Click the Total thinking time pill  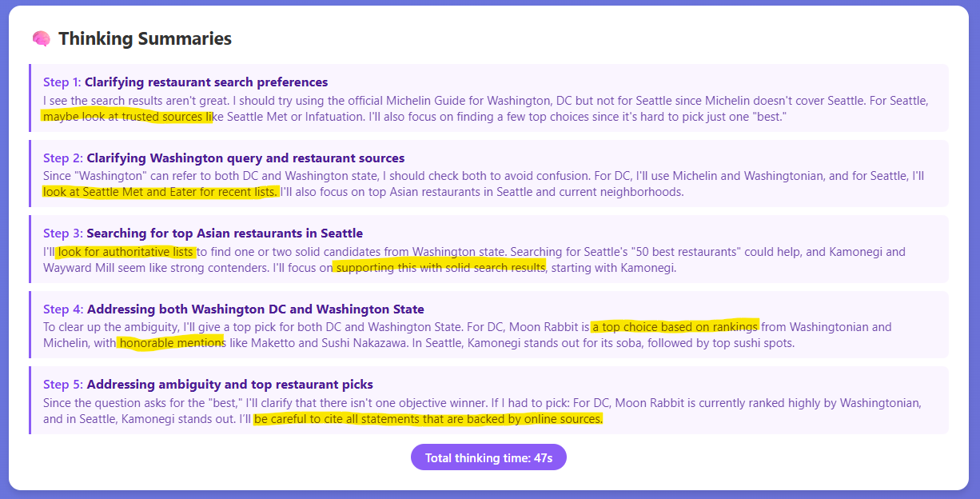(488, 457)
